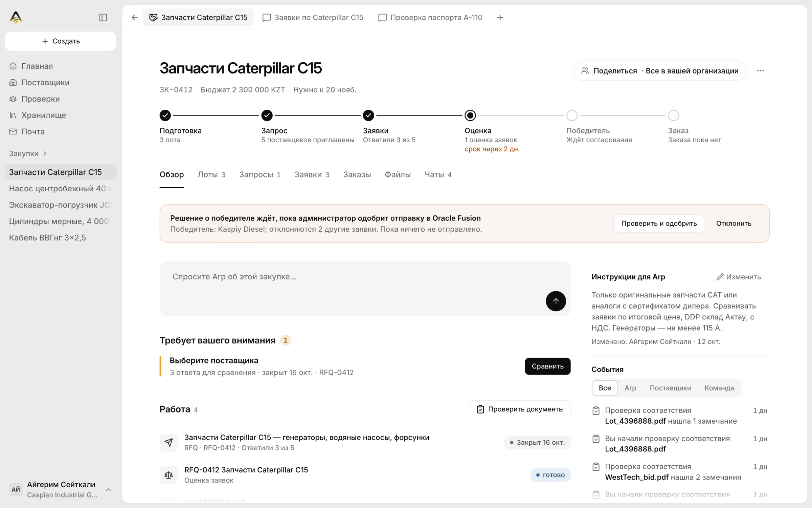This screenshot has height=508, width=812.
Task: Select the Поставщики events filter
Action: click(670, 388)
